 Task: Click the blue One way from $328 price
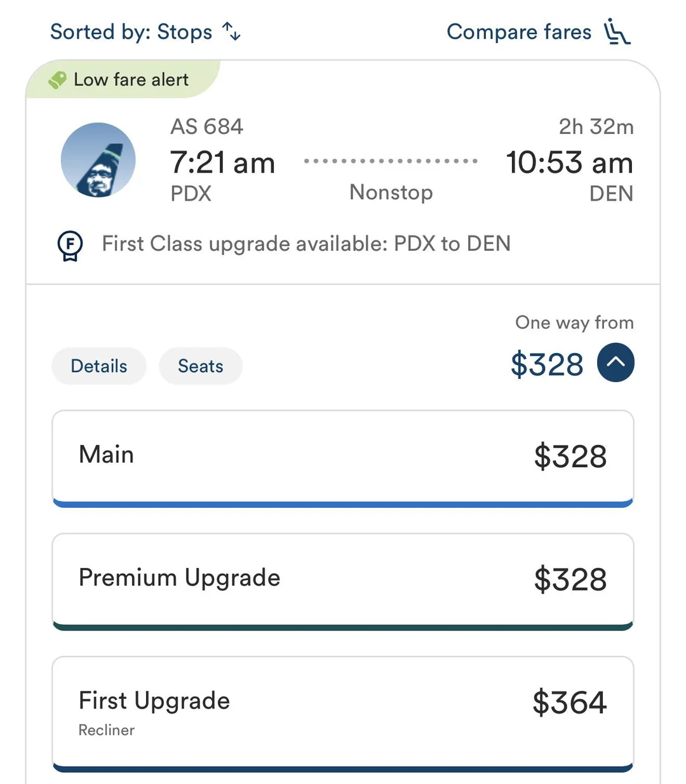click(547, 364)
